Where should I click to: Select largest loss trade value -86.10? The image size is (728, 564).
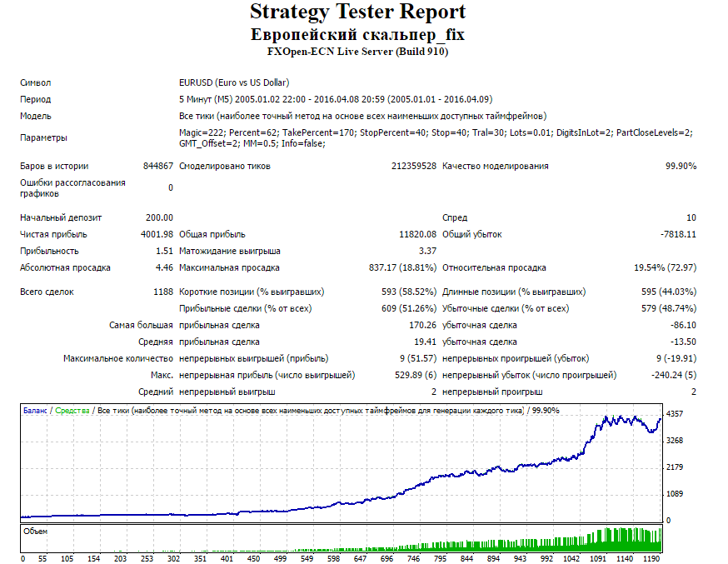click(683, 326)
